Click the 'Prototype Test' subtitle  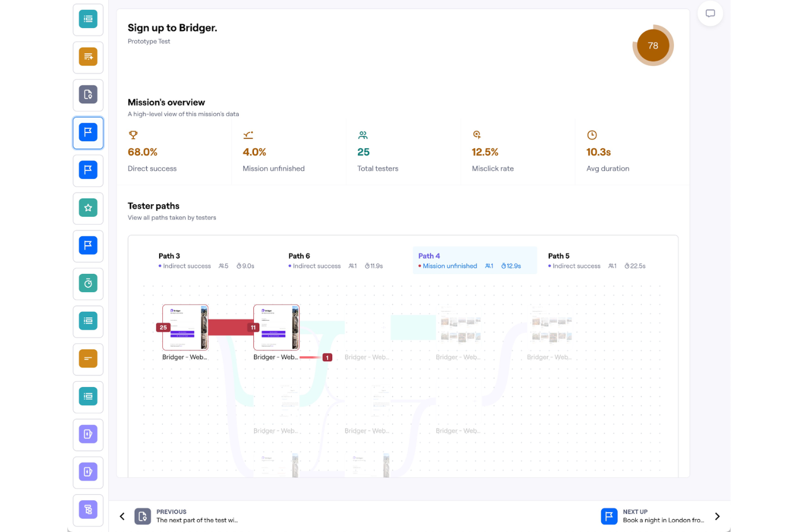coord(149,42)
